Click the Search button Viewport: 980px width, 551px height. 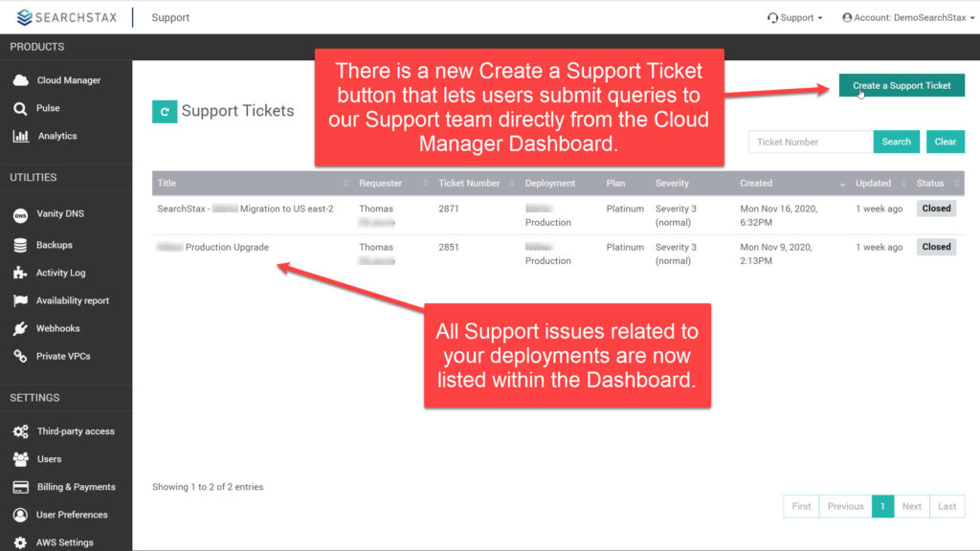coord(896,142)
